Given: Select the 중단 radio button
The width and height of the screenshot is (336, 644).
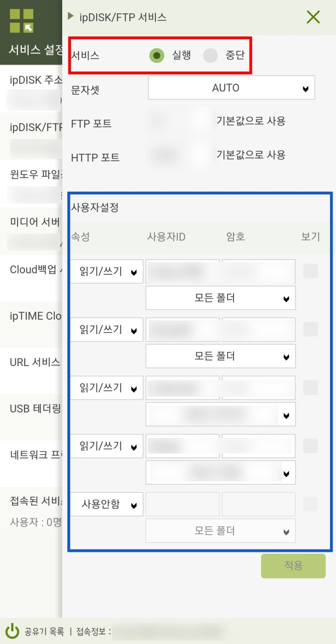Looking at the screenshot, I should (x=210, y=55).
